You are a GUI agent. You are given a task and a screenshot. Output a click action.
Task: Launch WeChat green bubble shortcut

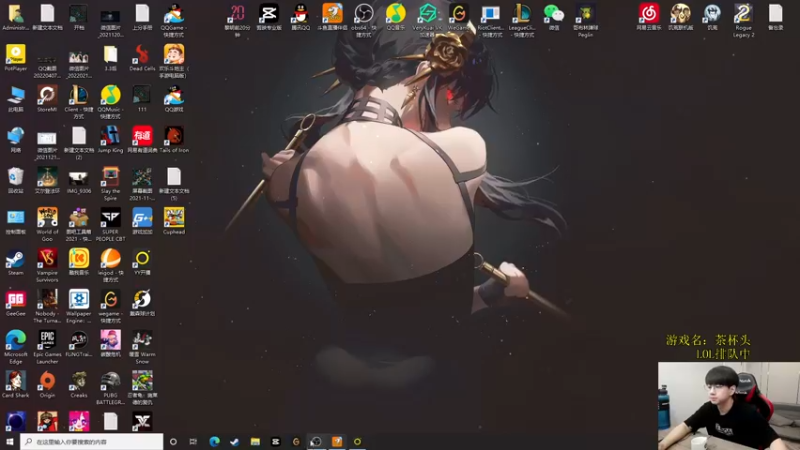(554, 17)
